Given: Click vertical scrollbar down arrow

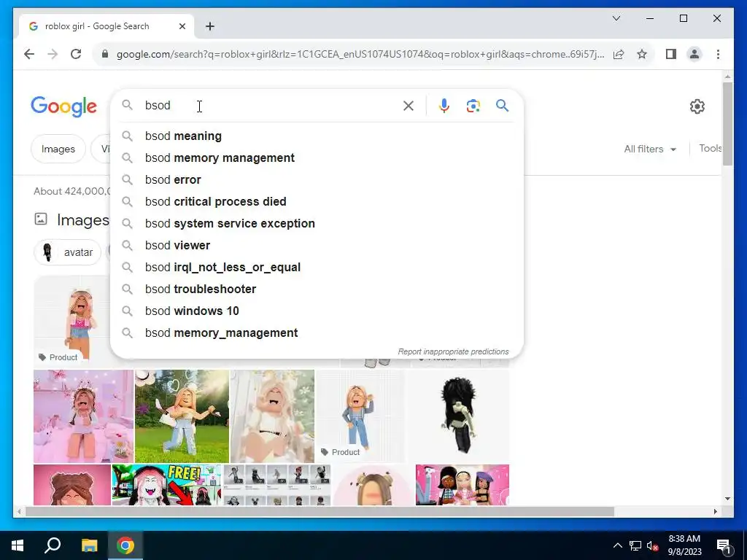Looking at the screenshot, I should pos(727,499).
